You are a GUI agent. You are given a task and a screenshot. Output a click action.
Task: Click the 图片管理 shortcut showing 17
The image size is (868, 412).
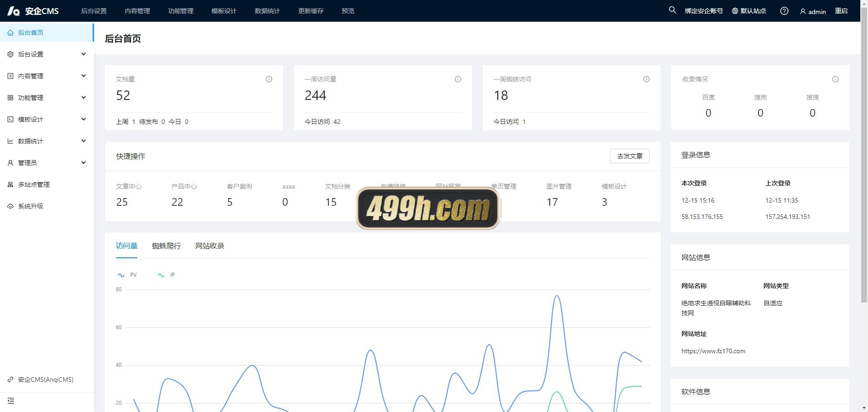pyautogui.click(x=559, y=195)
